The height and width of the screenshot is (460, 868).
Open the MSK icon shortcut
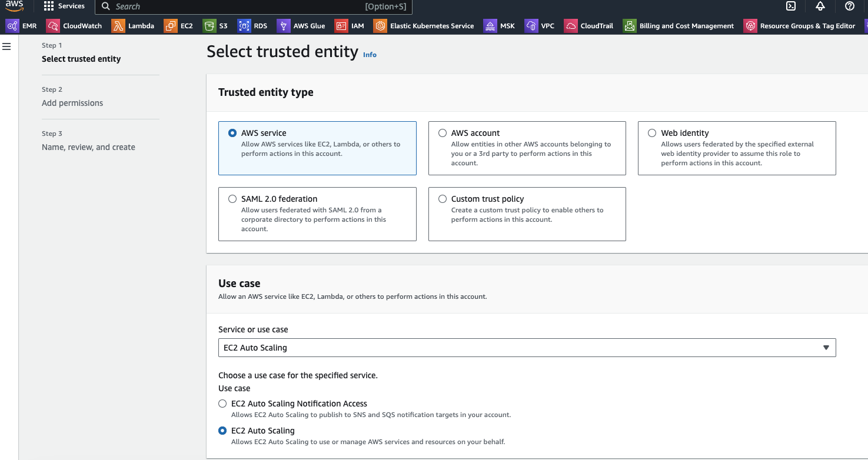pos(490,26)
